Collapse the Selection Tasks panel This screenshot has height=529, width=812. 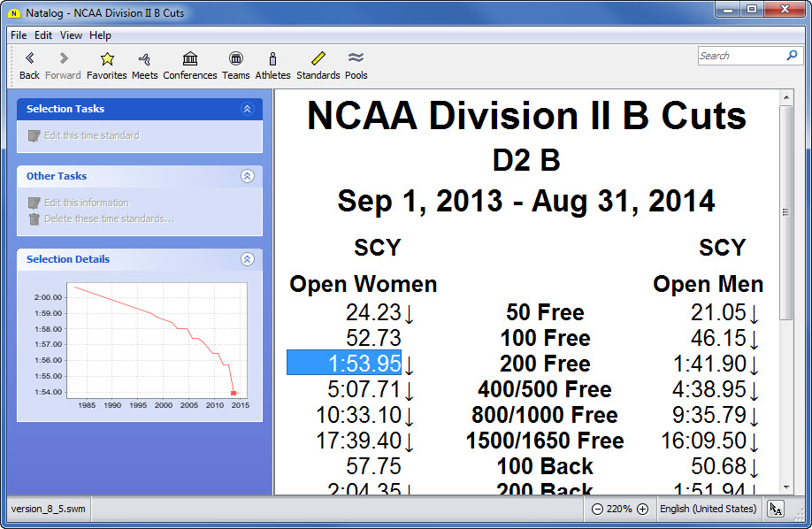coord(248,109)
